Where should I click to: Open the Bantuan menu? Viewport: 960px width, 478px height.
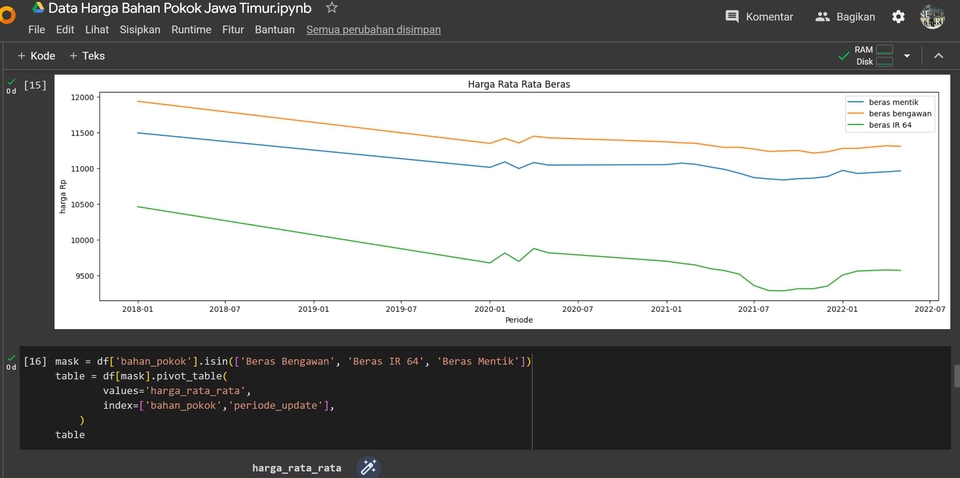pos(274,29)
